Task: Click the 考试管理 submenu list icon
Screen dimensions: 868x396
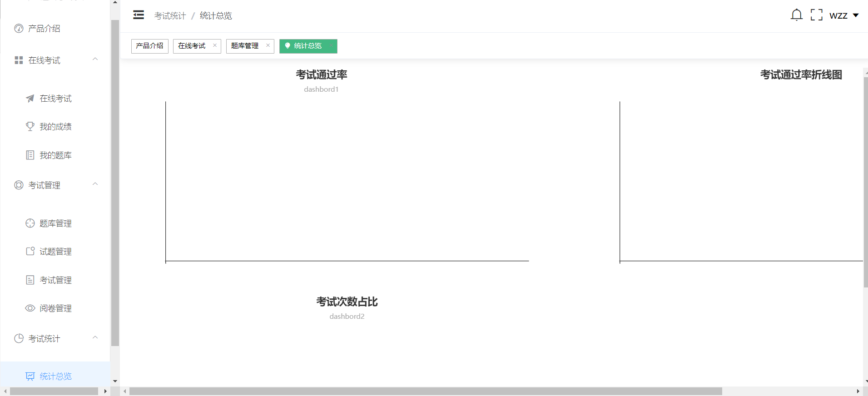Action: click(30, 280)
